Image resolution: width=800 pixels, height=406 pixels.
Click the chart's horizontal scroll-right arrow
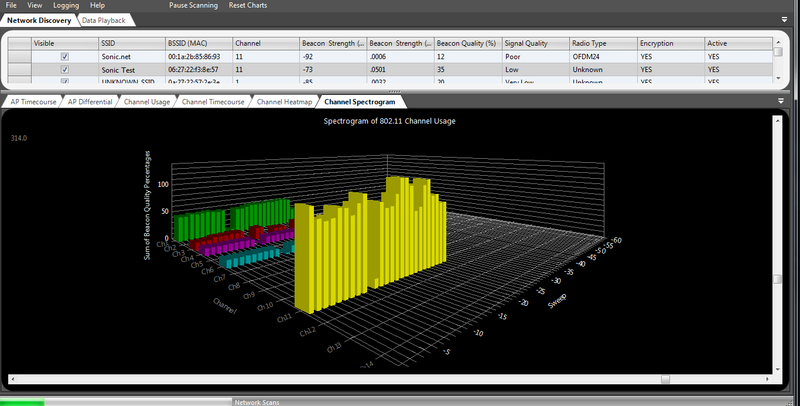[x=767, y=379]
